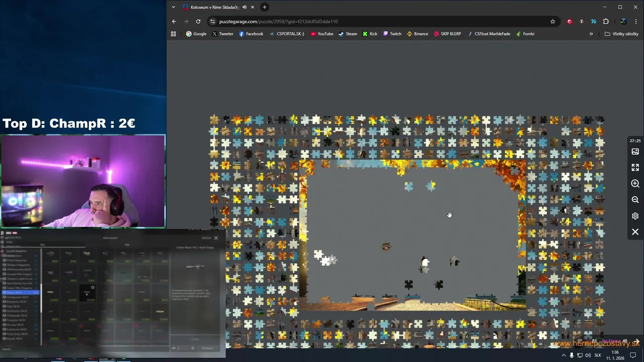Reload the puzzlegarage page
644x362 pixels.
coord(198,22)
